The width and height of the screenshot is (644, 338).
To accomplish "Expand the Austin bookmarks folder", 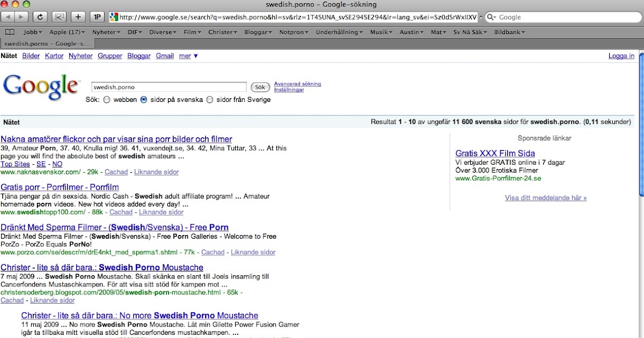I will (x=412, y=32).
